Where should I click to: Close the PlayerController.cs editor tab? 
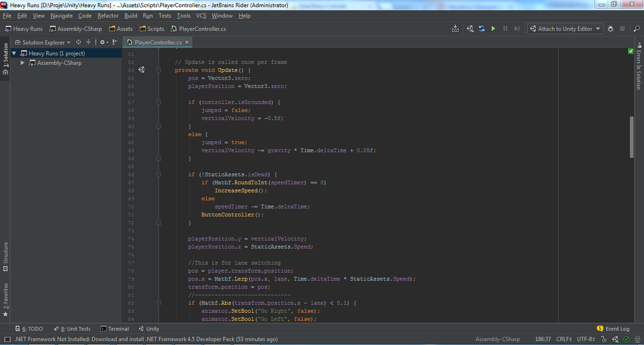point(187,42)
